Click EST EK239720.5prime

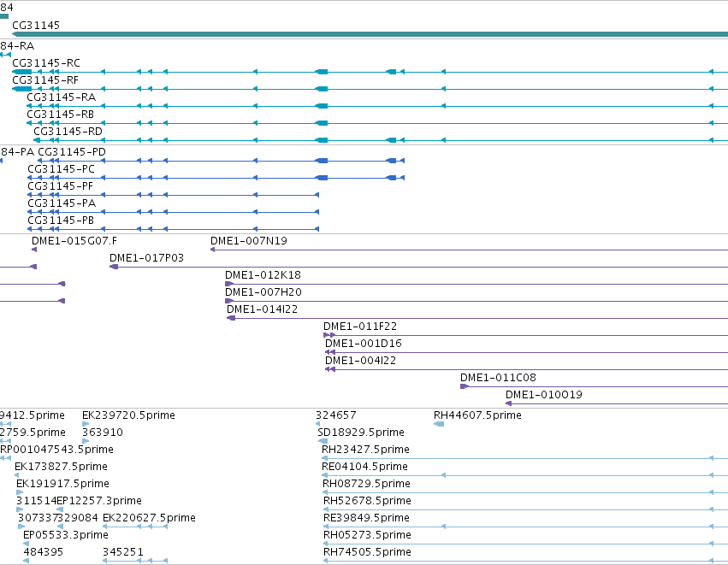pos(128,415)
